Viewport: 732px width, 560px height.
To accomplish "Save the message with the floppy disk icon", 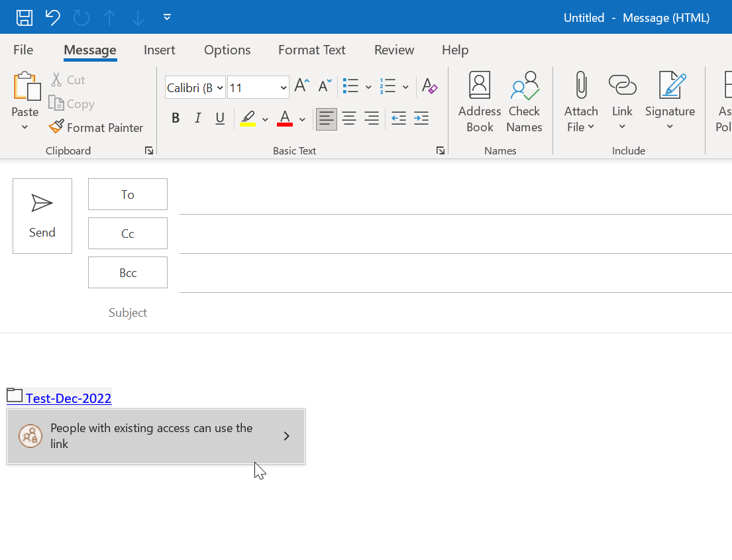I will coord(25,18).
